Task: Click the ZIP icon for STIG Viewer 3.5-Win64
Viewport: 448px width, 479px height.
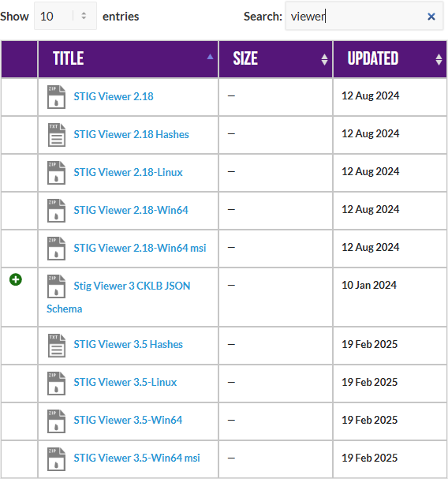Action: [56, 421]
